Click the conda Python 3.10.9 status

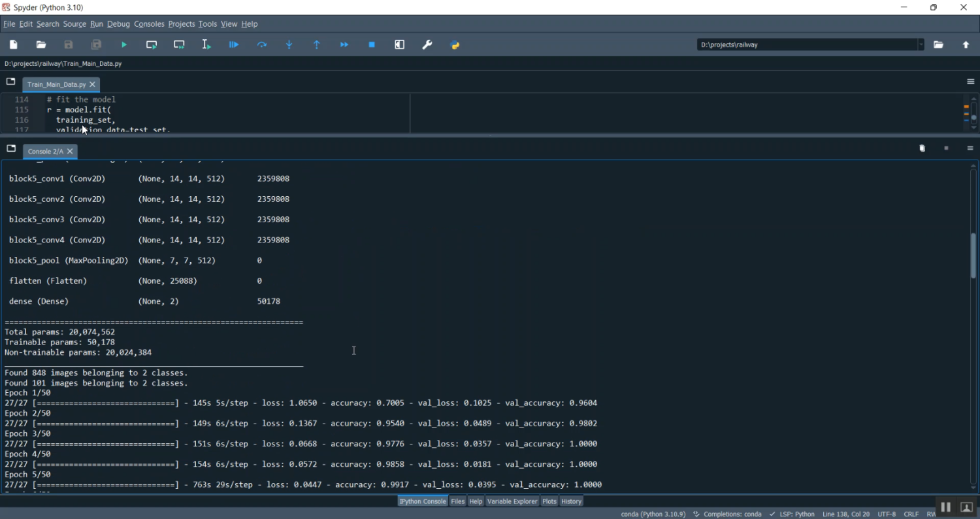tap(653, 514)
